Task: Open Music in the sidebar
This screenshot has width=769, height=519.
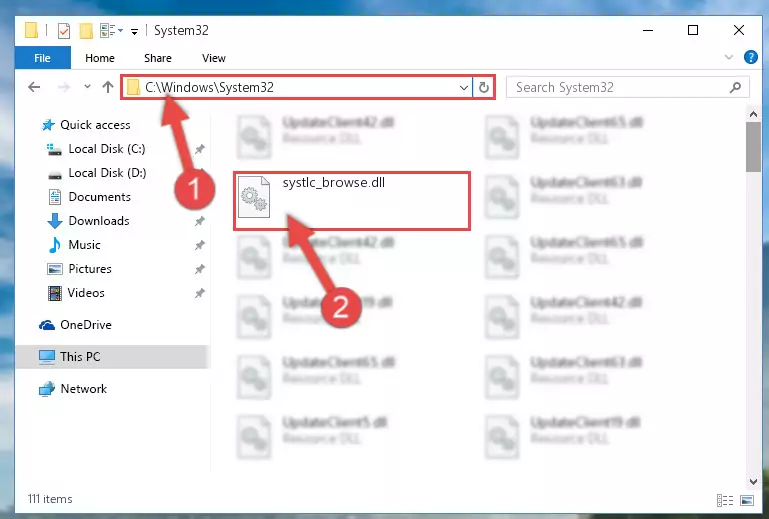Action: click(84, 245)
